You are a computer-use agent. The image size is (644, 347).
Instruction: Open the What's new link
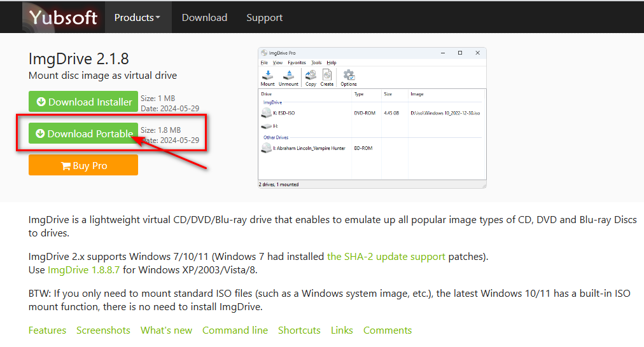pos(166,330)
